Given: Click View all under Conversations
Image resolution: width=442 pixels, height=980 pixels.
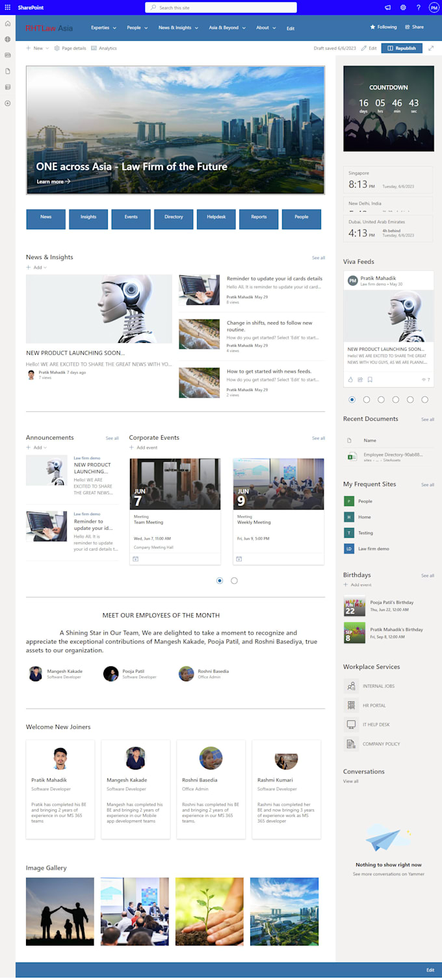Looking at the screenshot, I should coord(350,781).
